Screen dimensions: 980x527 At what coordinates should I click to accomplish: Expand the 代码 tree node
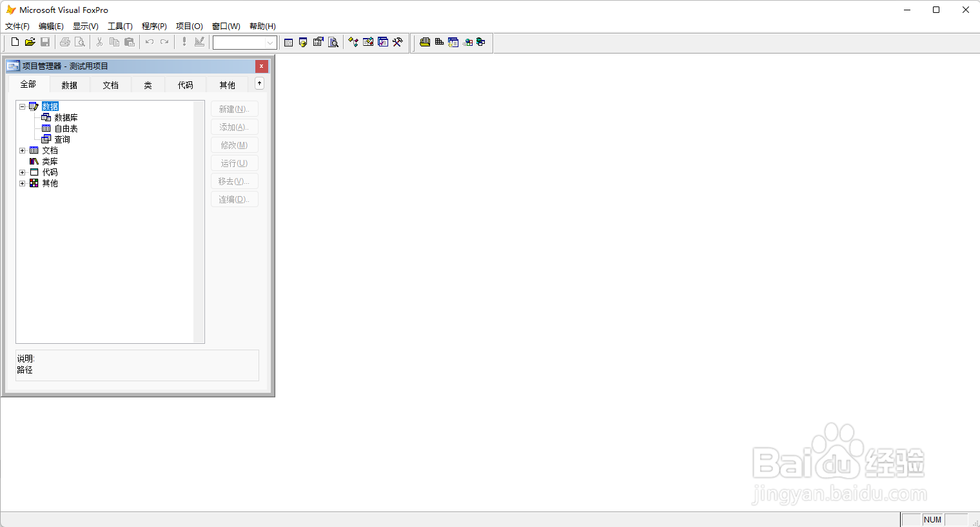click(22, 172)
